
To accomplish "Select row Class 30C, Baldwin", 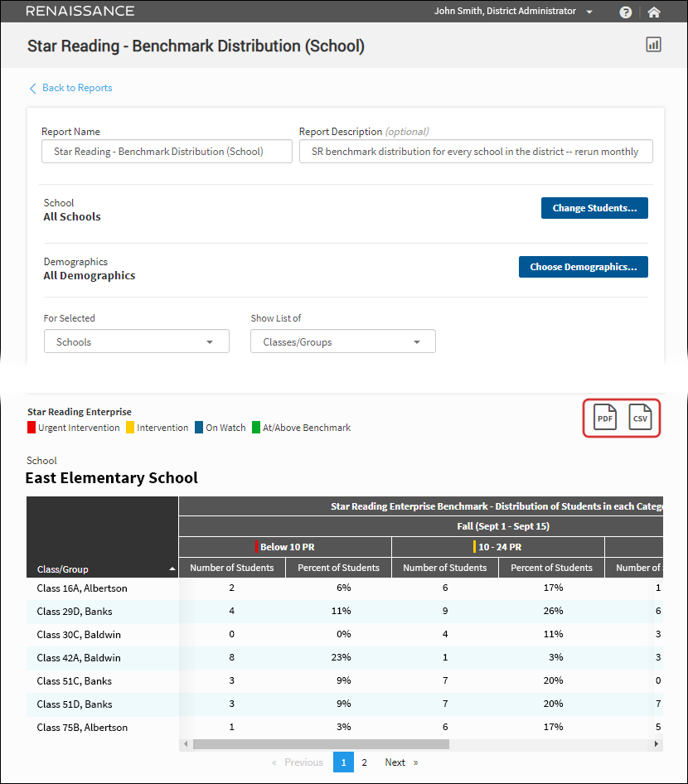I will [345, 635].
